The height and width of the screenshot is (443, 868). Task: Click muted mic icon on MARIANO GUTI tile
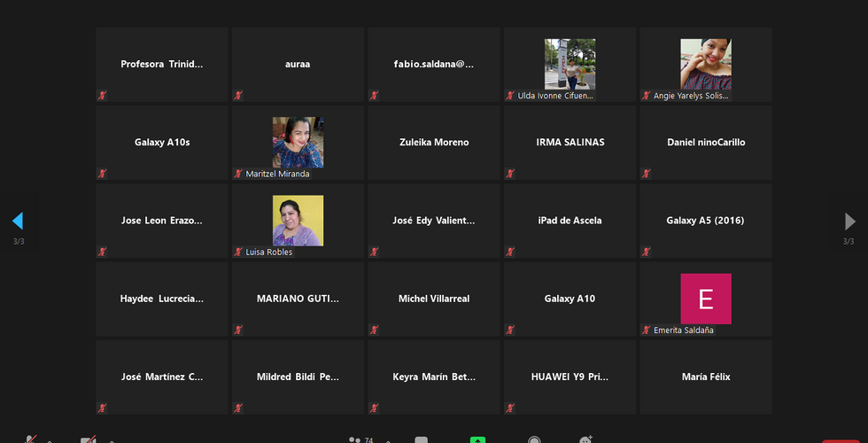[x=238, y=330]
